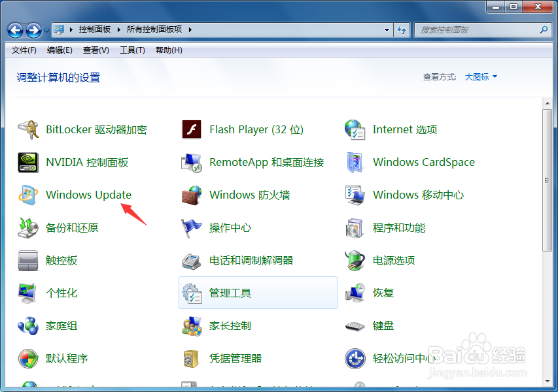
Task: Open the 电源选项 battery icon
Action: (355, 261)
